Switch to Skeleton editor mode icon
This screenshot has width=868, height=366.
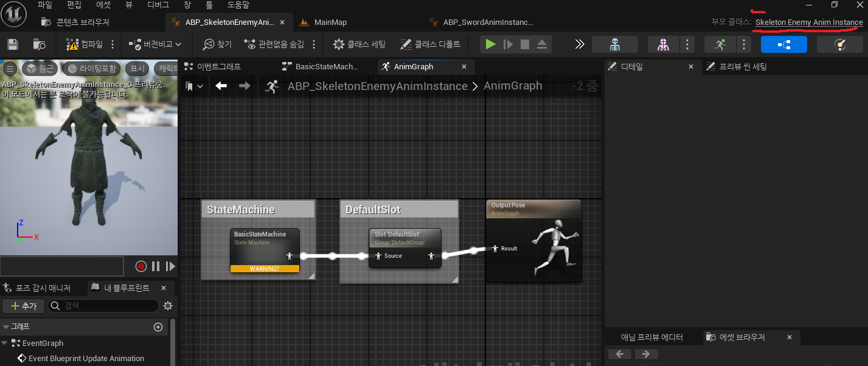pos(615,44)
